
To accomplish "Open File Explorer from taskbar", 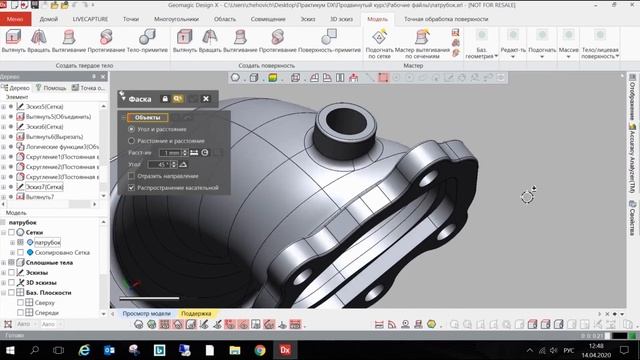I will pos(235,350).
